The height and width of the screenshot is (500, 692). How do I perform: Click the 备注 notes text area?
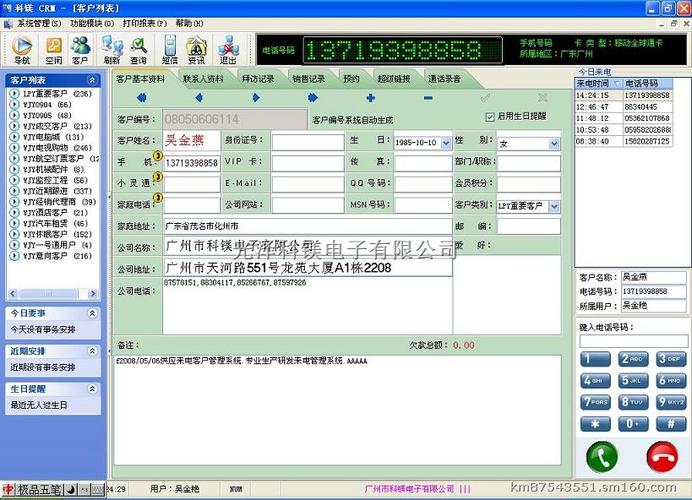point(338,410)
